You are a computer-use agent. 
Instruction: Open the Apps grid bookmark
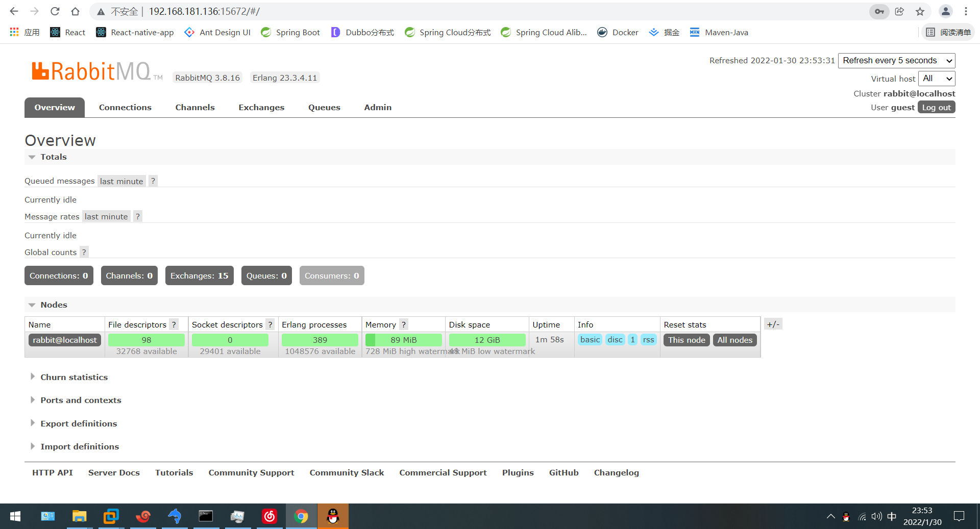coord(24,32)
